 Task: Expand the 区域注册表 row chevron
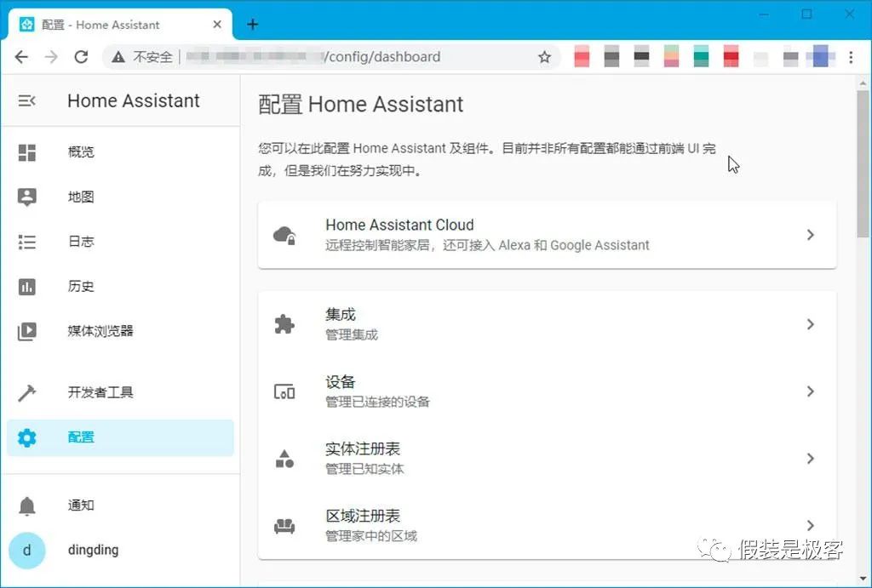coord(811,526)
